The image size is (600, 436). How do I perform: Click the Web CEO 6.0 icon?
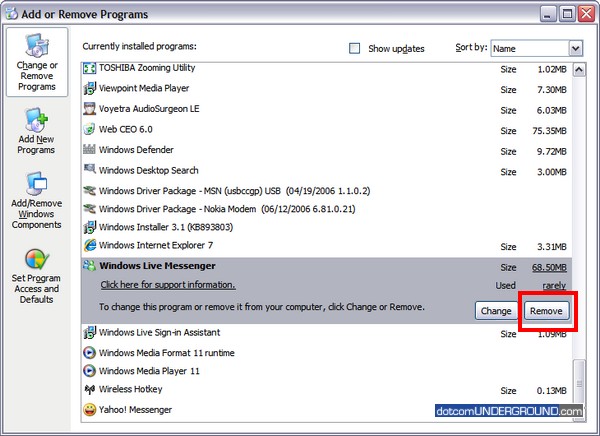(90, 129)
